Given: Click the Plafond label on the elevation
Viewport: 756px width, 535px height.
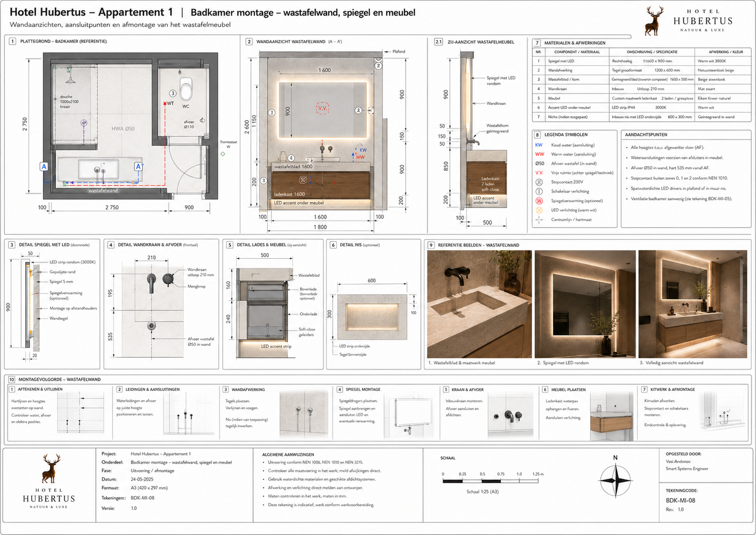Looking at the screenshot, I should 399,52.
